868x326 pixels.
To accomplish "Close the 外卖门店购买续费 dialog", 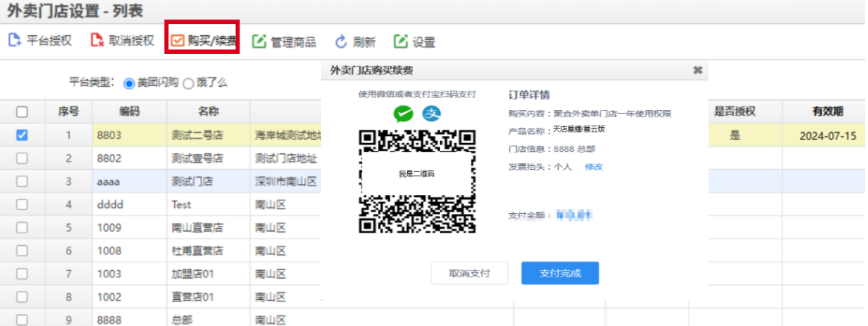I will coord(697,70).
